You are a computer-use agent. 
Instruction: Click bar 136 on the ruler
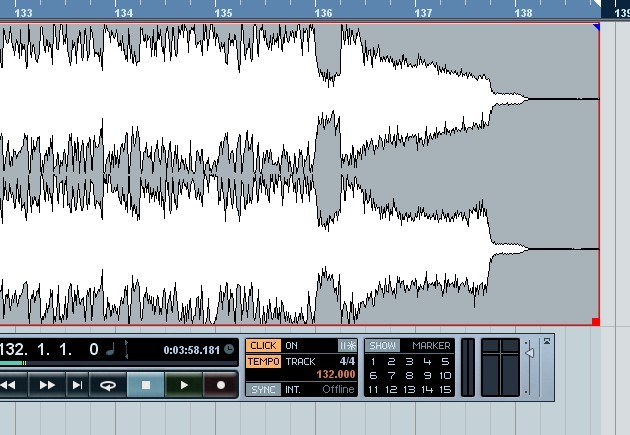[x=323, y=13]
